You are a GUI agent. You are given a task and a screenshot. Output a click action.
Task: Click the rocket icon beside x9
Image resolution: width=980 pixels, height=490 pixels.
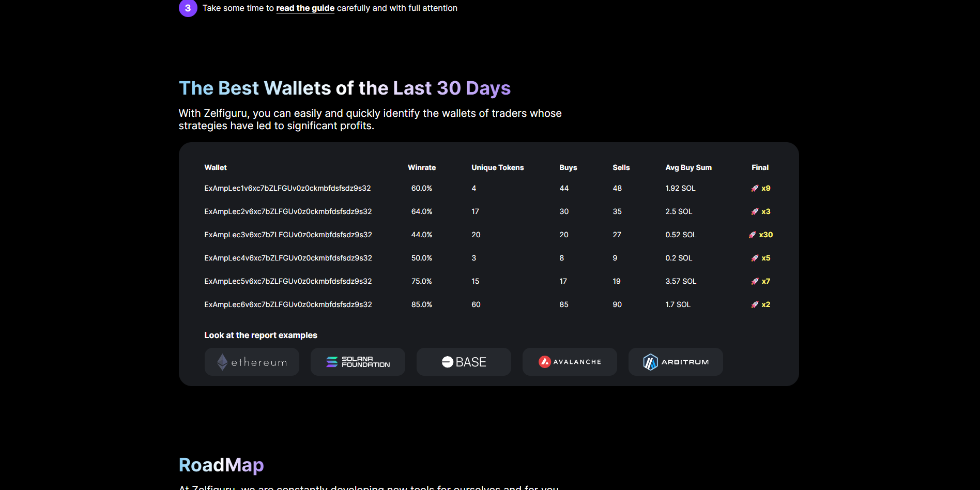755,189
